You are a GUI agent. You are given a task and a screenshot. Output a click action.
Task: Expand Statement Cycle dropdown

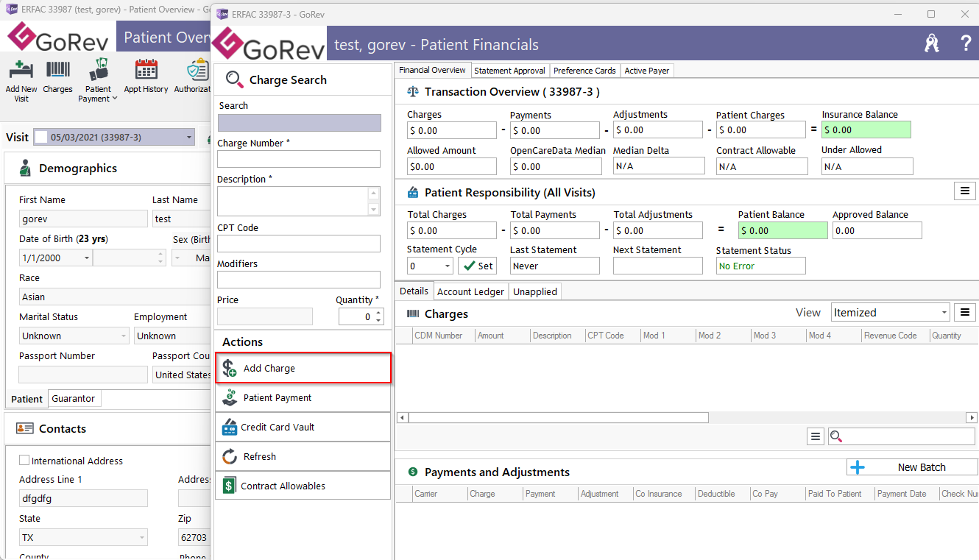pos(446,266)
